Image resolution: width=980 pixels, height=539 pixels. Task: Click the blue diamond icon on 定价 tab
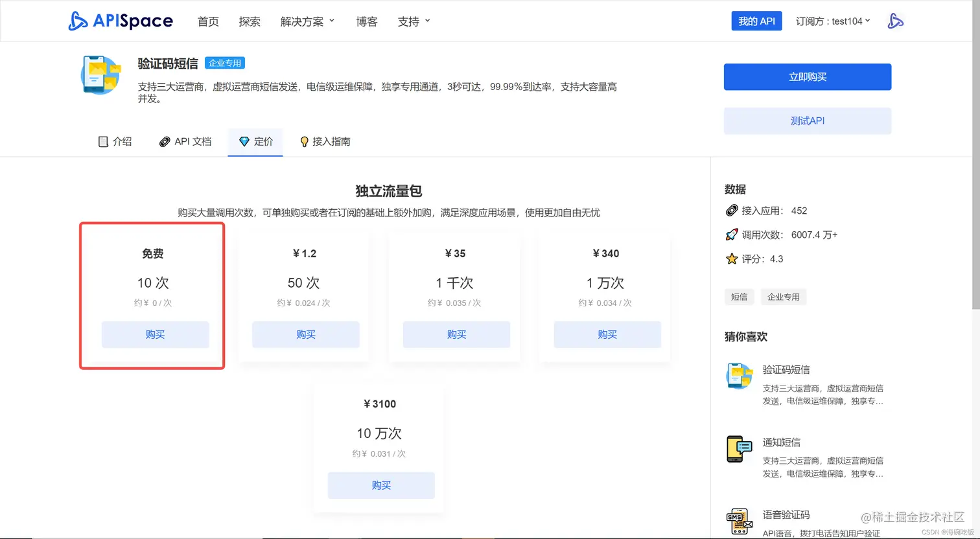tap(245, 141)
